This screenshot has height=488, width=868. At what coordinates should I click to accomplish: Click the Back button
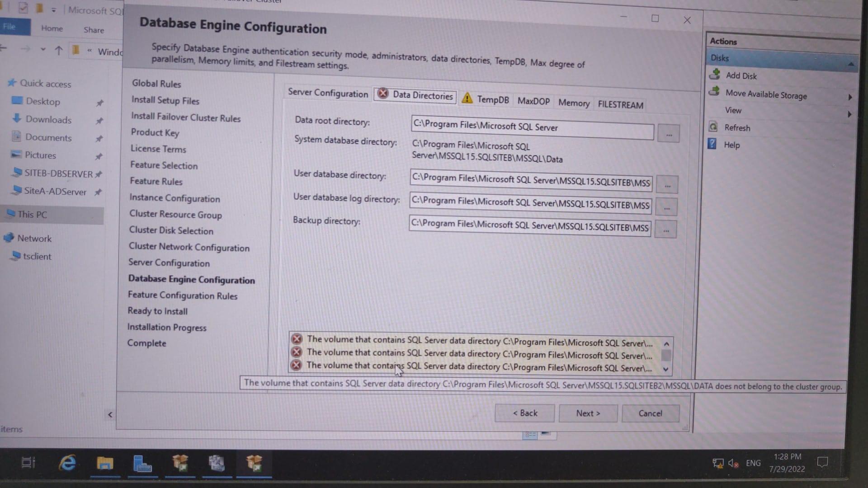pos(525,413)
